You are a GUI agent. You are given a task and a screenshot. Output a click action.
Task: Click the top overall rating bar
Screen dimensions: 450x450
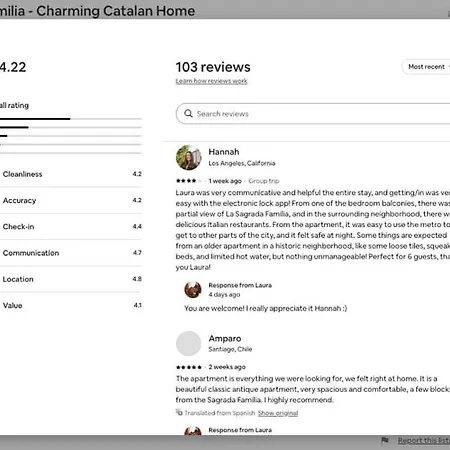click(x=71, y=119)
